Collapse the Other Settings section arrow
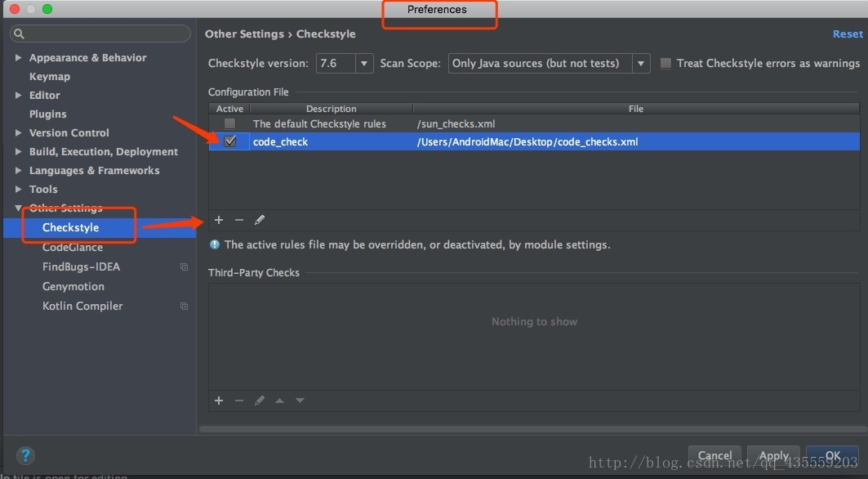868x479 pixels. [x=18, y=208]
